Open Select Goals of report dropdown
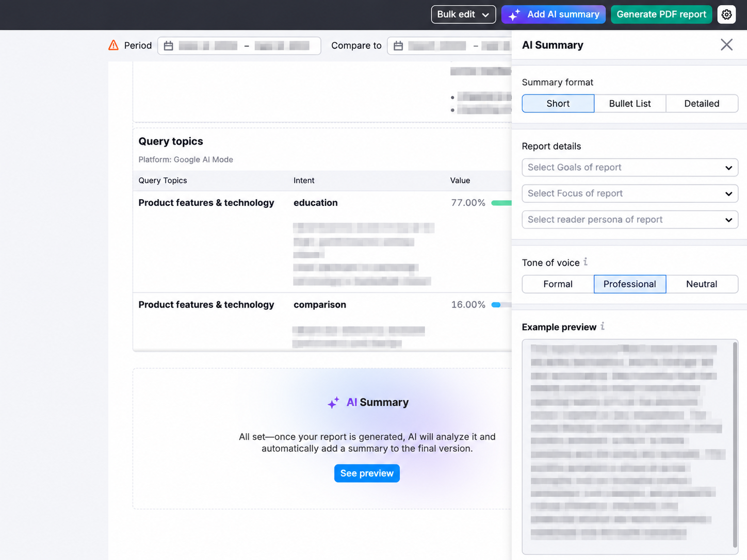This screenshot has height=560, width=747. (630, 168)
